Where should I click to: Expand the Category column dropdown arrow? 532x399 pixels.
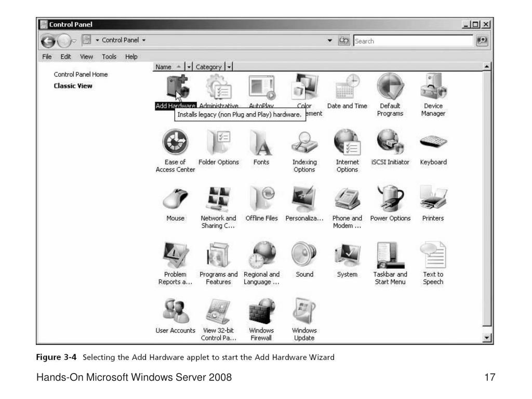(229, 67)
